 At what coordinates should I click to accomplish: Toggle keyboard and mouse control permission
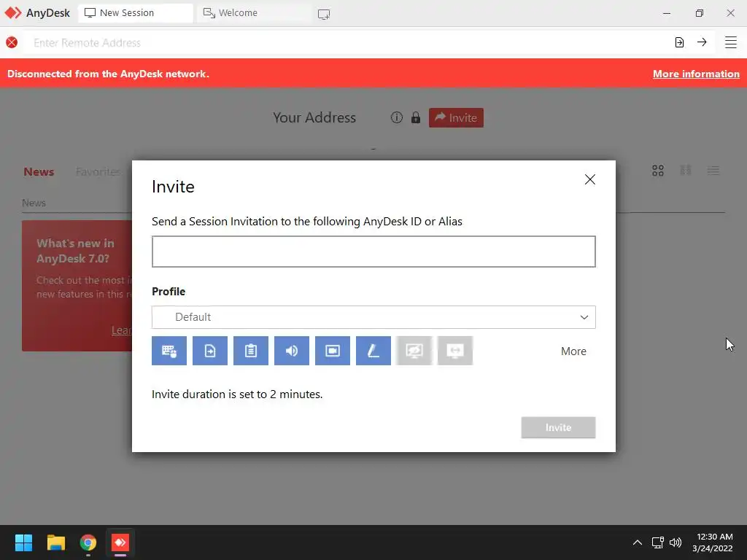pyautogui.click(x=169, y=351)
